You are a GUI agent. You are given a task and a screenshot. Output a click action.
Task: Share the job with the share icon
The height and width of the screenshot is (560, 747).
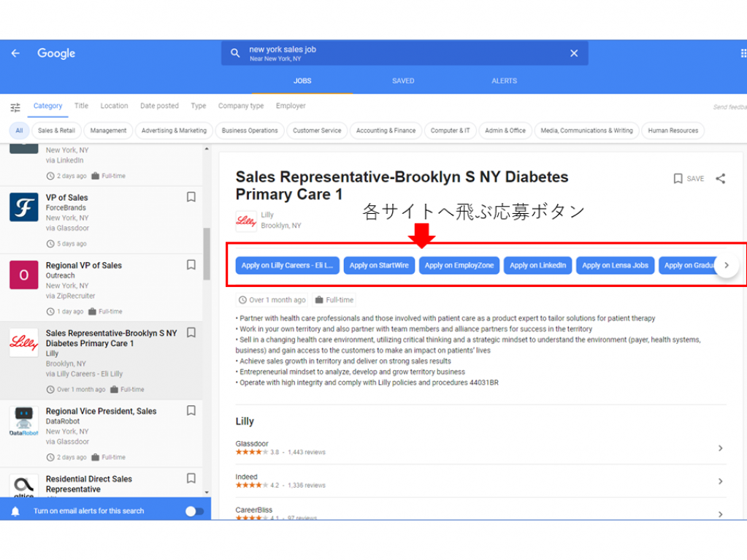coord(720,179)
